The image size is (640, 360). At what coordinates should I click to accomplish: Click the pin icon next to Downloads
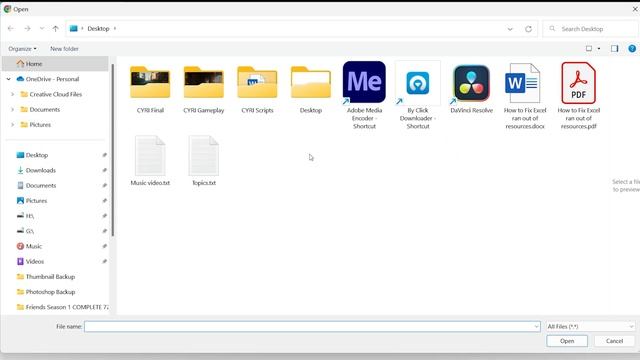(x=104, y=170)
